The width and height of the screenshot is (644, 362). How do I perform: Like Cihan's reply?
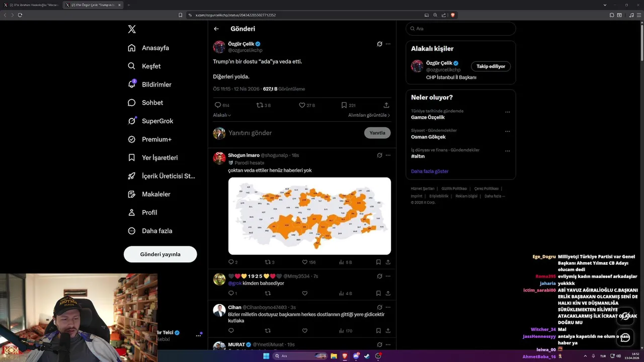304,331
